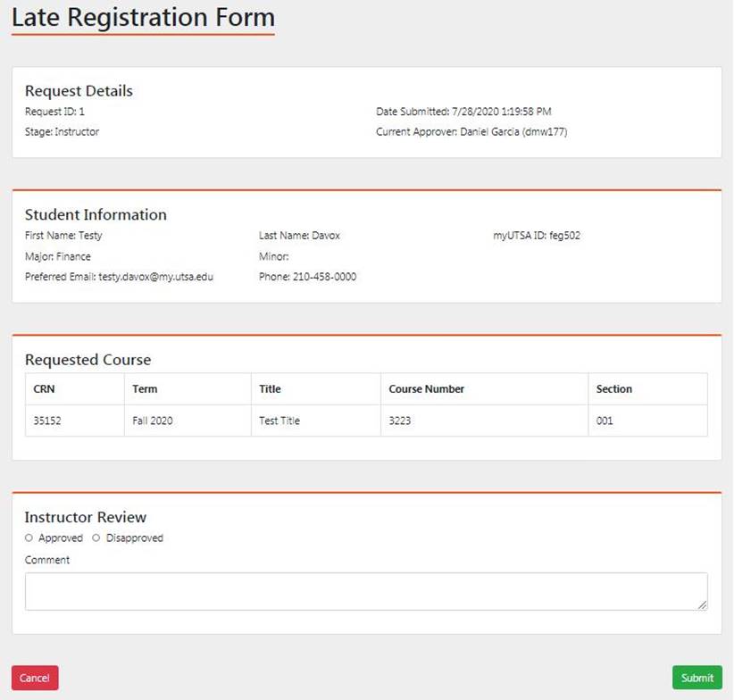The image size is (734, 700).
Task: Select the Disapproved radio button
Action: tap(96, 538)
